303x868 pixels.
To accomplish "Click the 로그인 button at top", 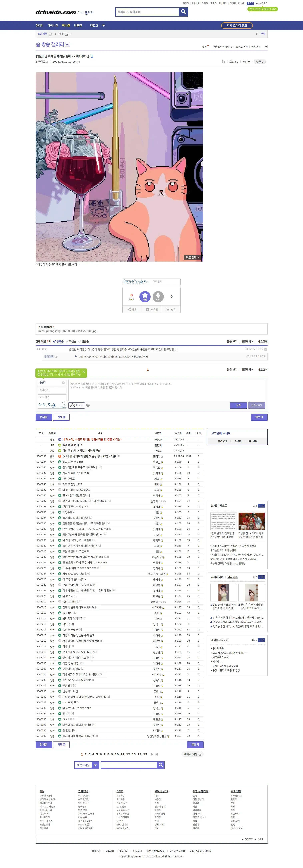I will click(x=250, y=3).
